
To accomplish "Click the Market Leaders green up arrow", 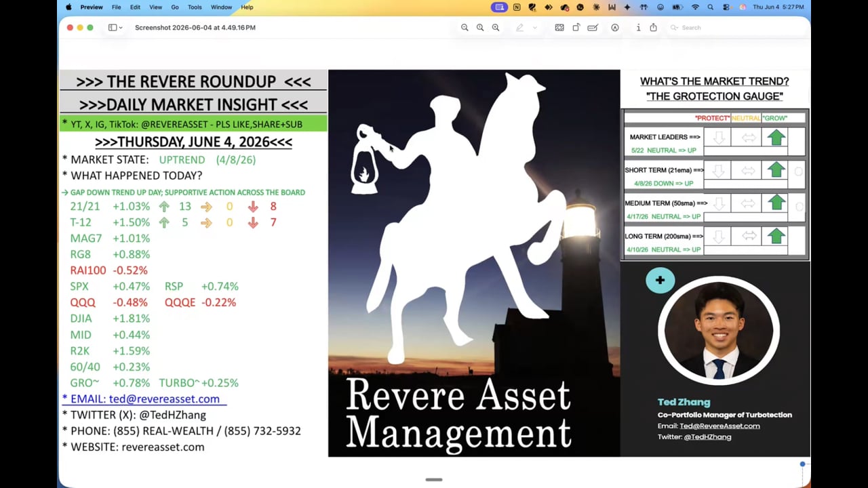I will pyautogui.click(x=776, y=138).
